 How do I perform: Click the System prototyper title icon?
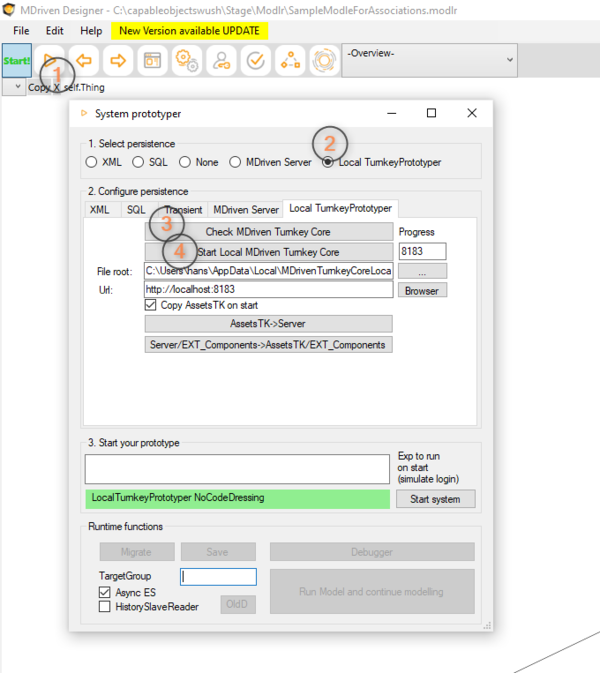(84, 113)
